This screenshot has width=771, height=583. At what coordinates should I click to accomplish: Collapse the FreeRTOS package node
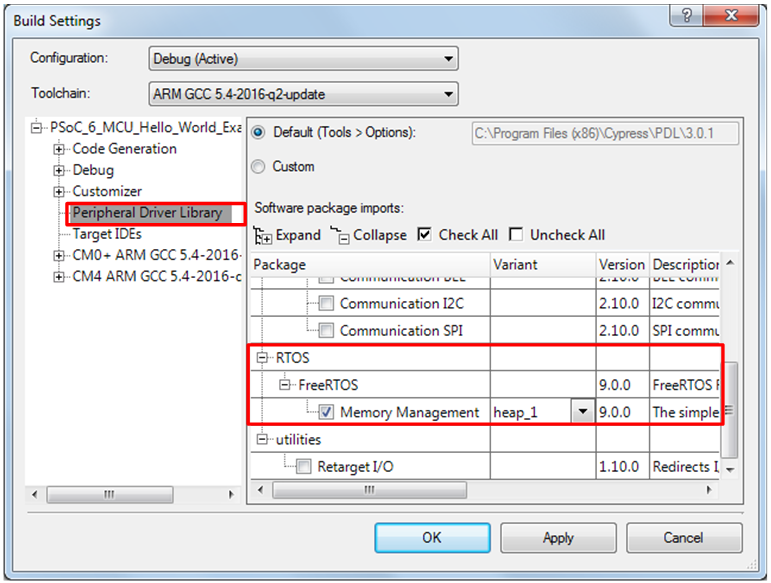tap(285, 384)
